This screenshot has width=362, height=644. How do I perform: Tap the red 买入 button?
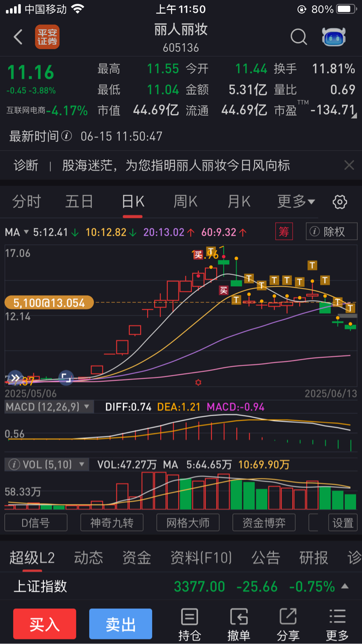45,624
